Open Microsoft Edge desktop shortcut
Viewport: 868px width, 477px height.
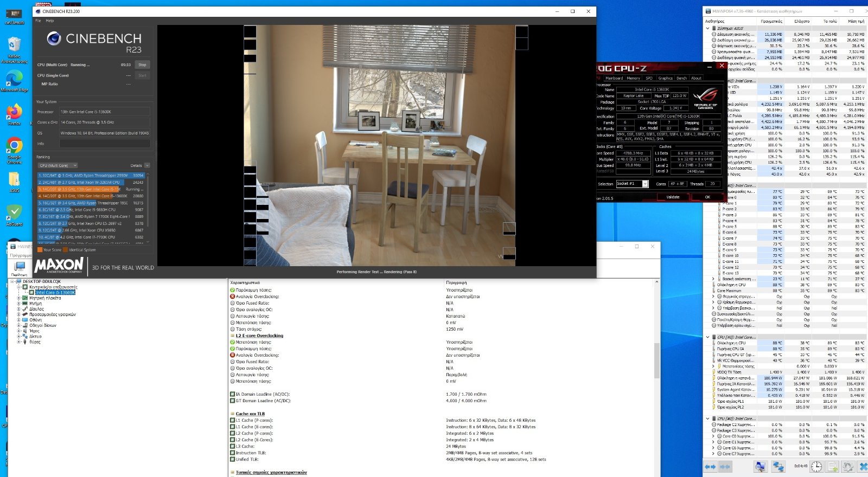[14, 80]
